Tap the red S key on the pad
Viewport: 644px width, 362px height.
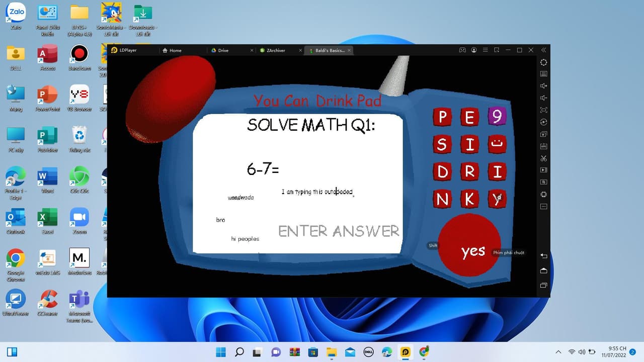pyautogui.click(x=442, y=145)
